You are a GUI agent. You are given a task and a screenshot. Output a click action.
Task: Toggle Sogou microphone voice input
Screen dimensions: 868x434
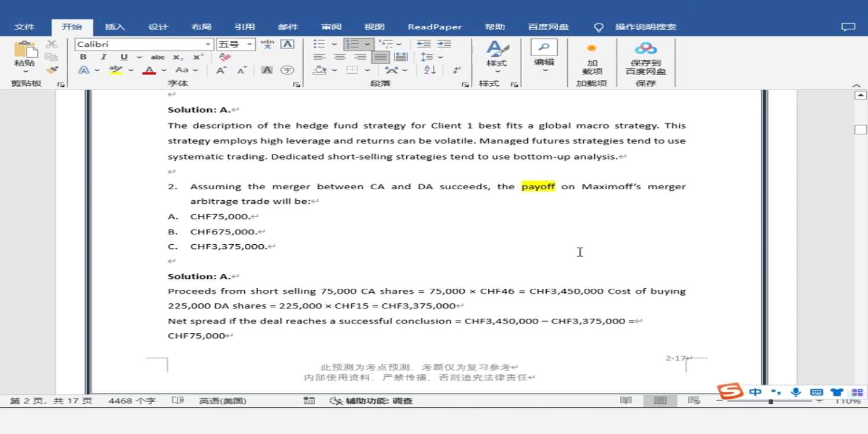coord(796,392)
